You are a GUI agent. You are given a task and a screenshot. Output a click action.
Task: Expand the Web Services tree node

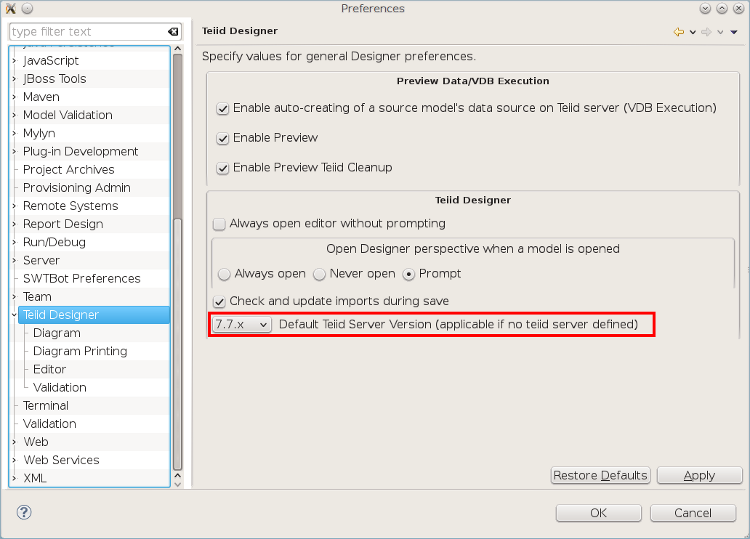tap(14, 460)
